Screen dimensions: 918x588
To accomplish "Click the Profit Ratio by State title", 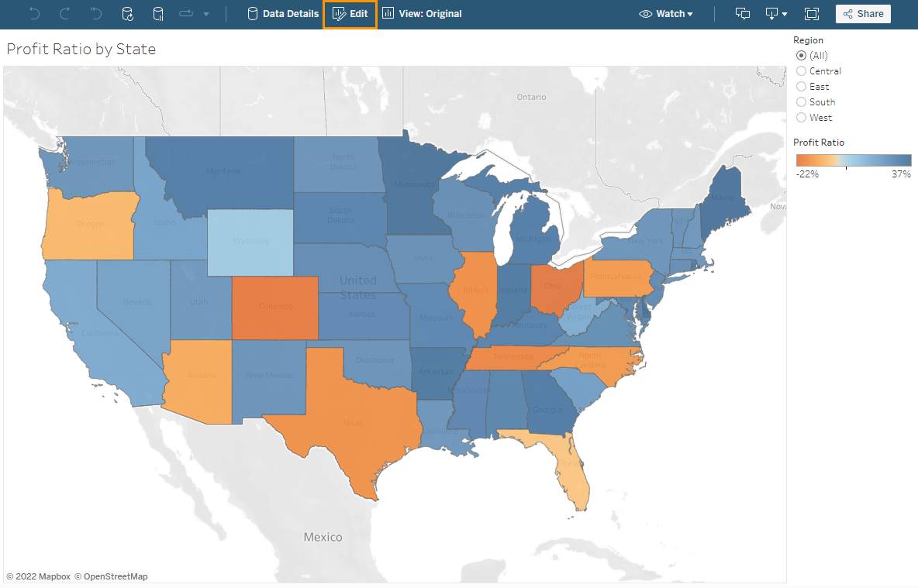I will [x=81, y=49].
